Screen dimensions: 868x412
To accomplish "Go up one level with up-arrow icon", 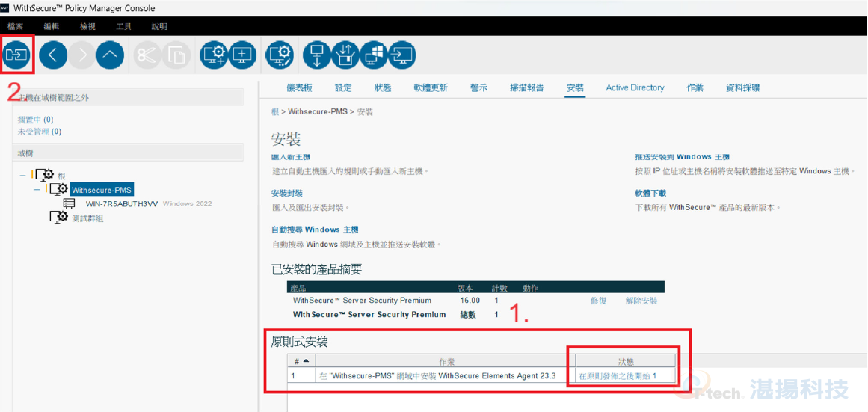I will [x=110, y=55].
